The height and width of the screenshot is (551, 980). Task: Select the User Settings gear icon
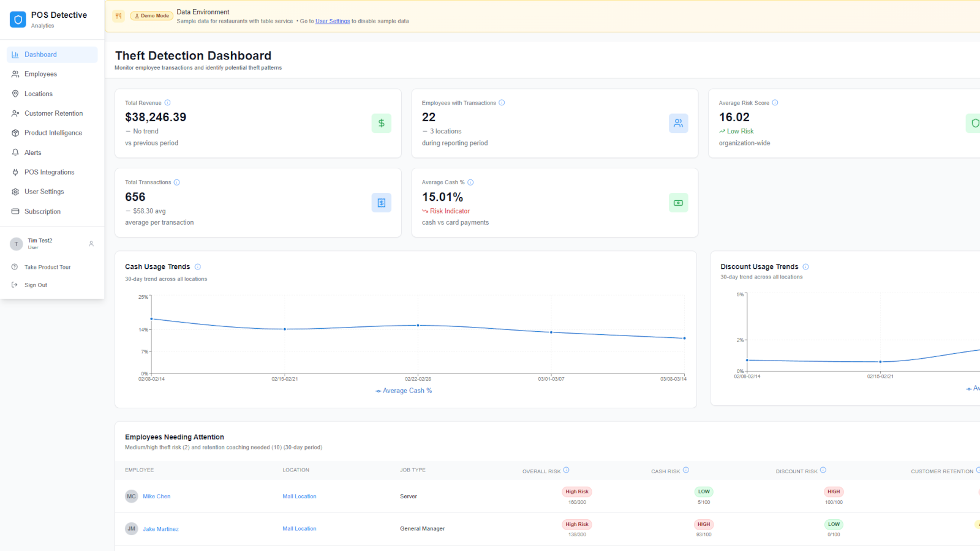point(15,191)
